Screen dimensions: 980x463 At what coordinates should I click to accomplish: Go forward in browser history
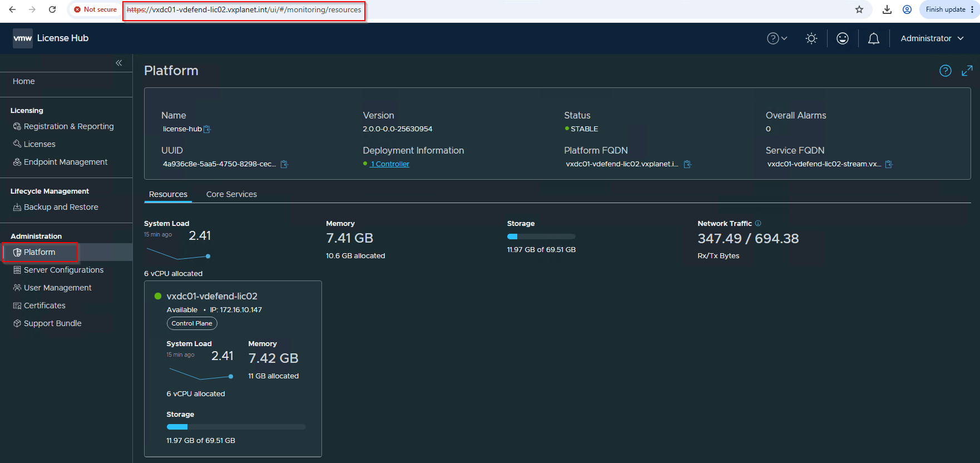pos(32,9)
